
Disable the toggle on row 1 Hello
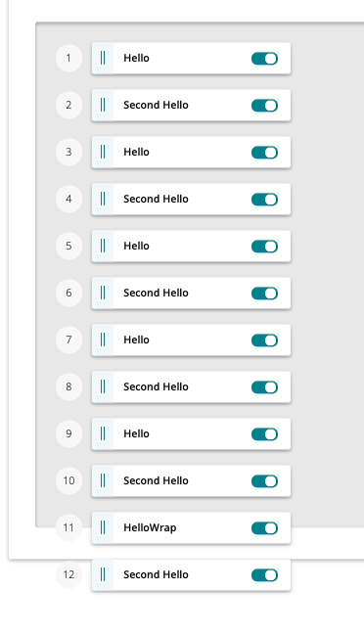point(264,59)
